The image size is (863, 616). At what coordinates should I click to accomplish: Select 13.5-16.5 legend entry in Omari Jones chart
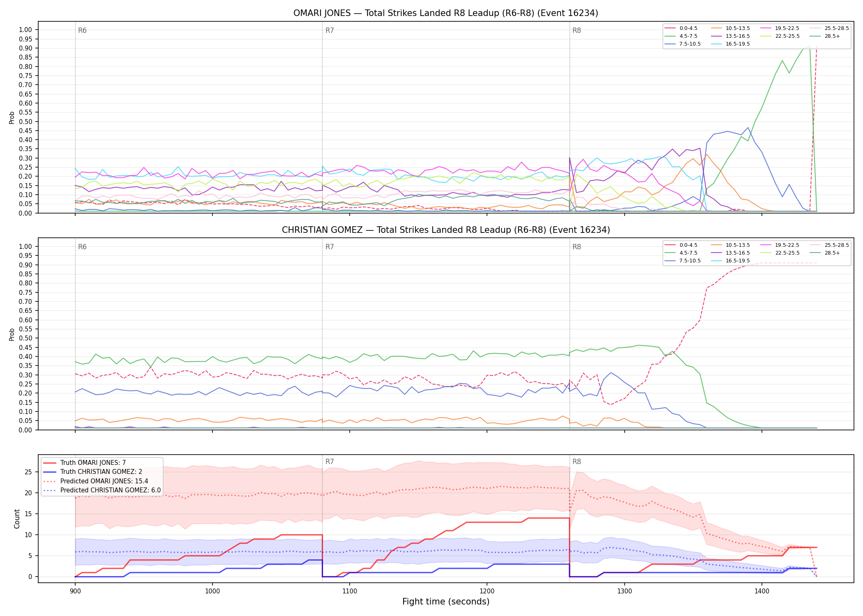[731, 36]
